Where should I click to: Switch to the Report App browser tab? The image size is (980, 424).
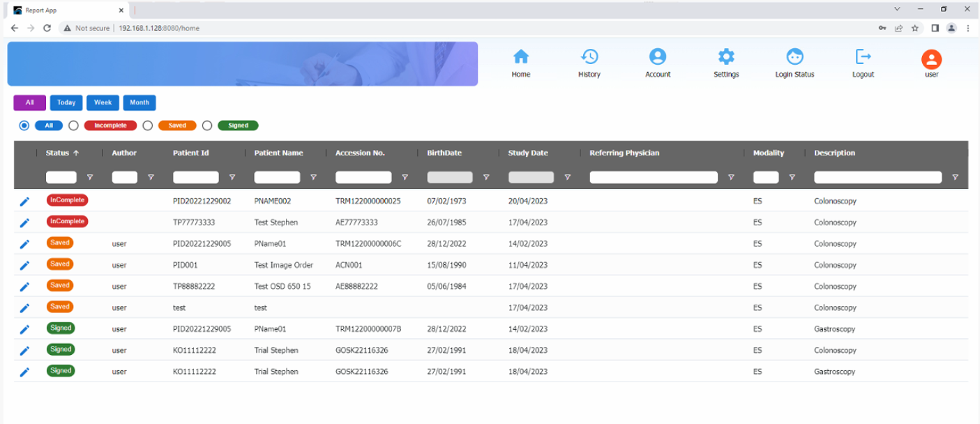point(68,10)
